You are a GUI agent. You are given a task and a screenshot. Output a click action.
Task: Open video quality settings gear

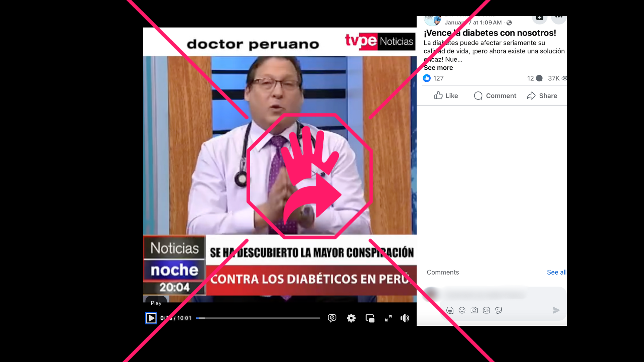tap(351, 318)
